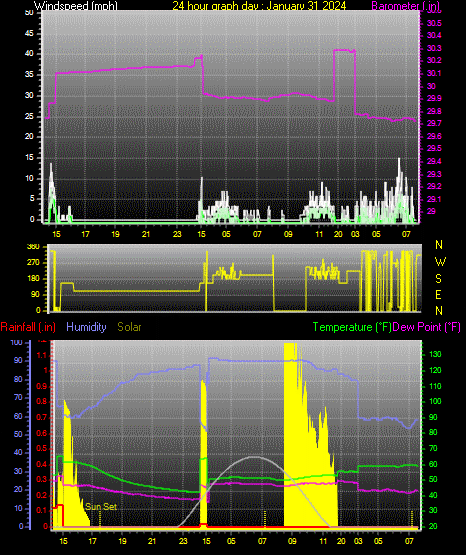Click hour 21 on windspeed time axis
This screenshot has height=555, width=466.
[x=146, y=234]
